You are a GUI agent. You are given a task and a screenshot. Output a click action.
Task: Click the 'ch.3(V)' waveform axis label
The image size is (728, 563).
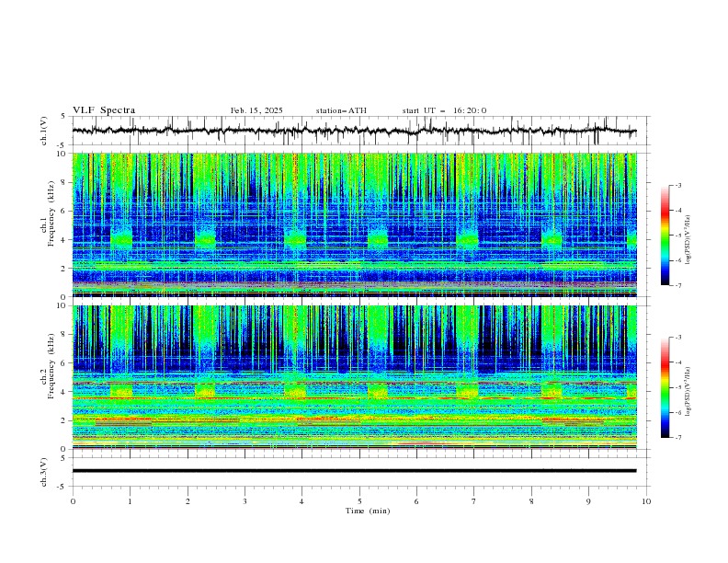pyautogui.click(x=44, y=472)
